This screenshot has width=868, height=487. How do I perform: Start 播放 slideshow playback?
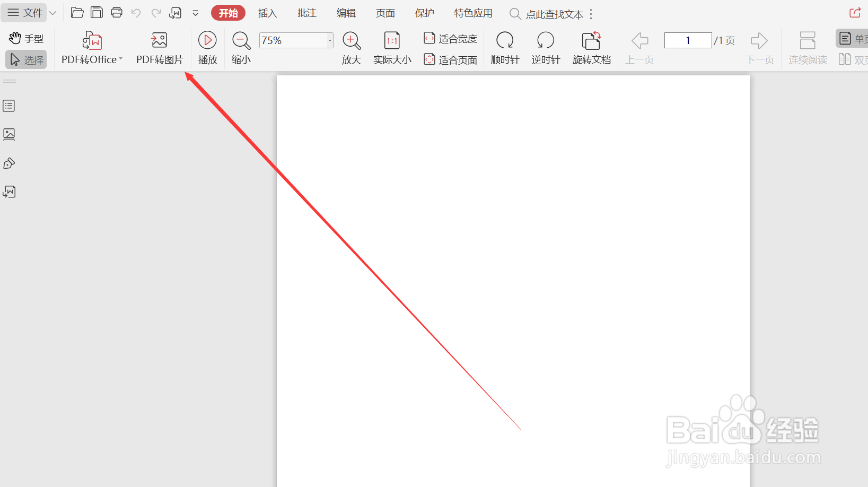coord(207,48)
